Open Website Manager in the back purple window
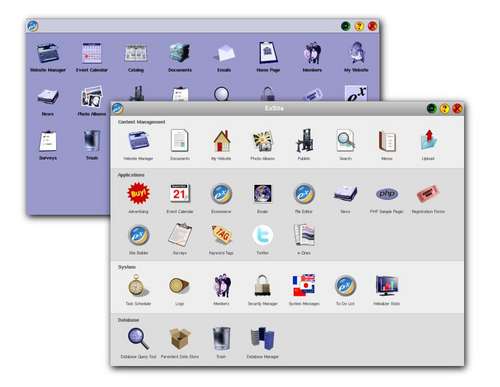Screen dimensions: 500x387 click(x=48, y=53)
